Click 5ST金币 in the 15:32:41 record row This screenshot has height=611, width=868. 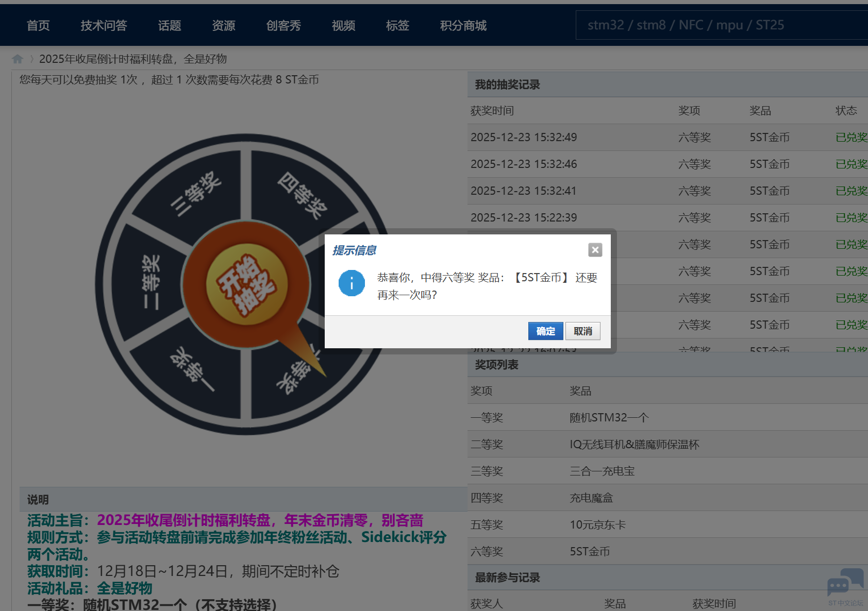[770, 191]
